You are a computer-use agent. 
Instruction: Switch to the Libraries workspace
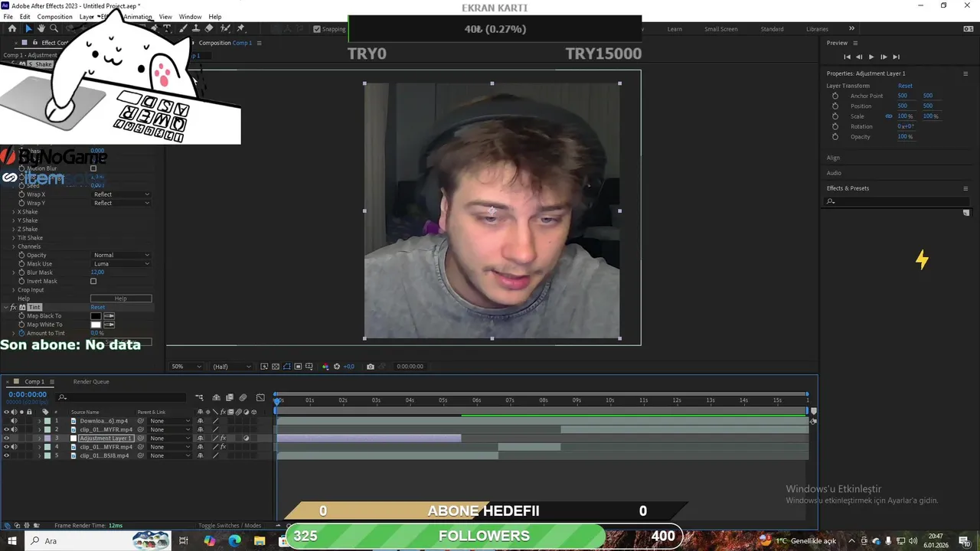pos(817,29)
